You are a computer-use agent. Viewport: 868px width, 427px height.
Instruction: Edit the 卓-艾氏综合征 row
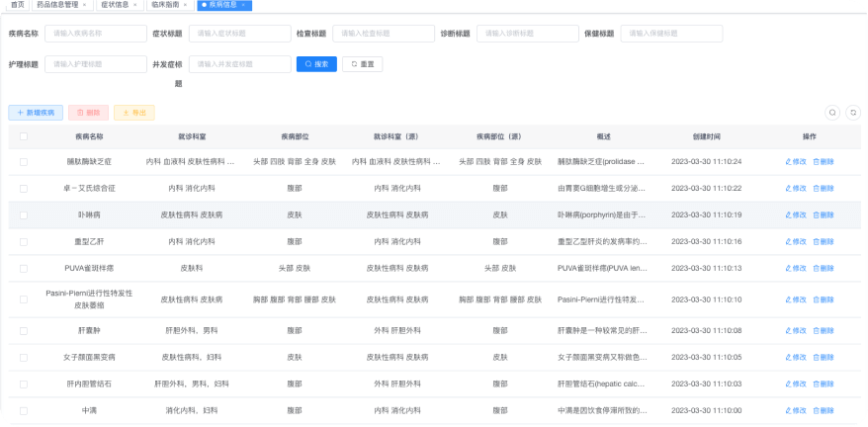[x=796, y=189]
